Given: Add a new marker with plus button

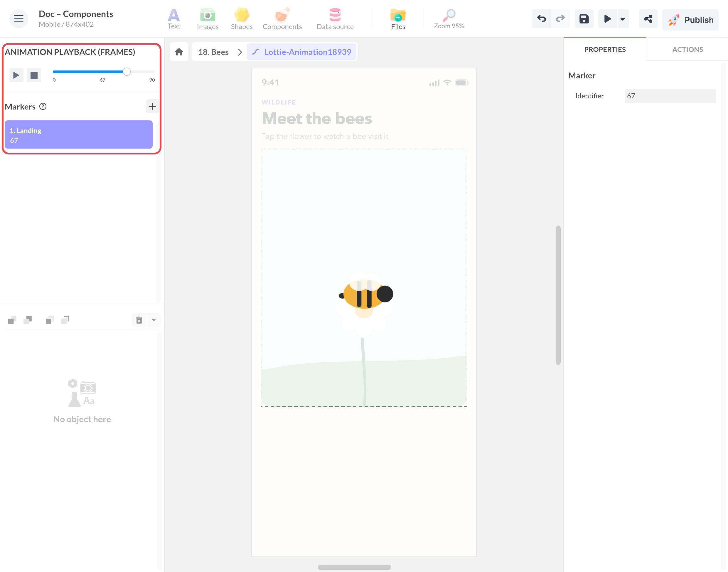Looking at the screenshot, I should 152,107.
